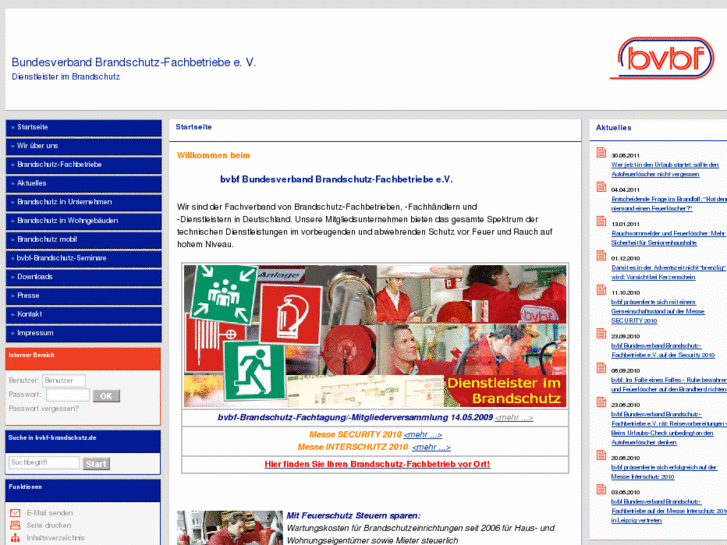The image size is (727, 545).
Task: Click the printer icon for Seite drucken
Action: (15, 525)
